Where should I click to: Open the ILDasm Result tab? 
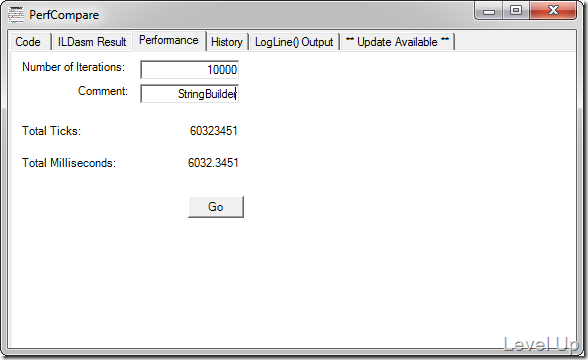(x=92, y=42)
